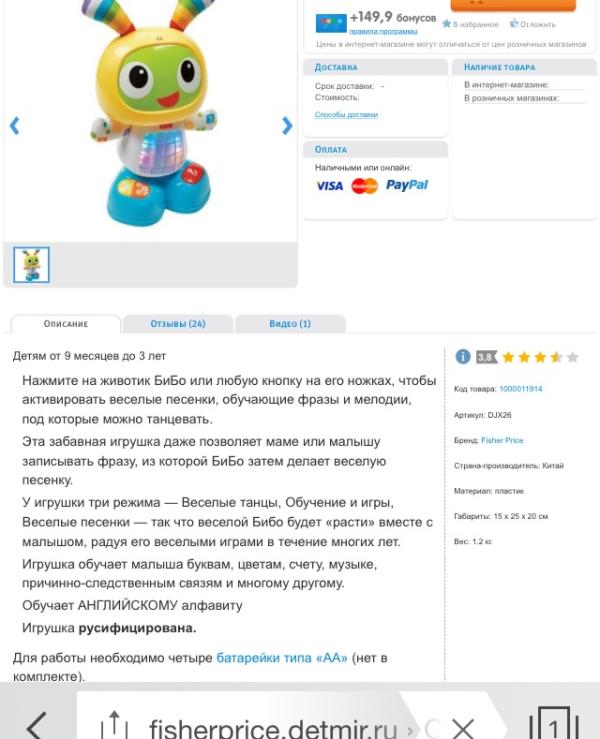Tap the browser share icon
Viewport: 600px width, 739px height.
click(x=114, y=724)
